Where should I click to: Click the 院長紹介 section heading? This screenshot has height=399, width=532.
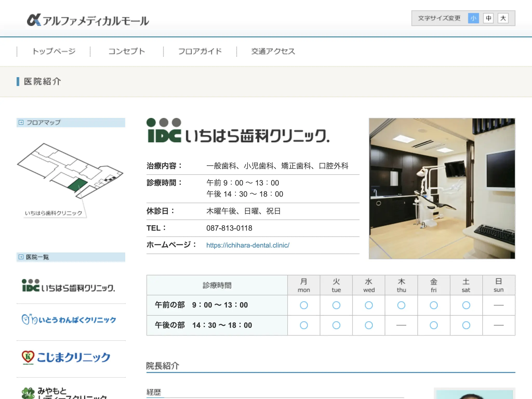tap(163, 366)
